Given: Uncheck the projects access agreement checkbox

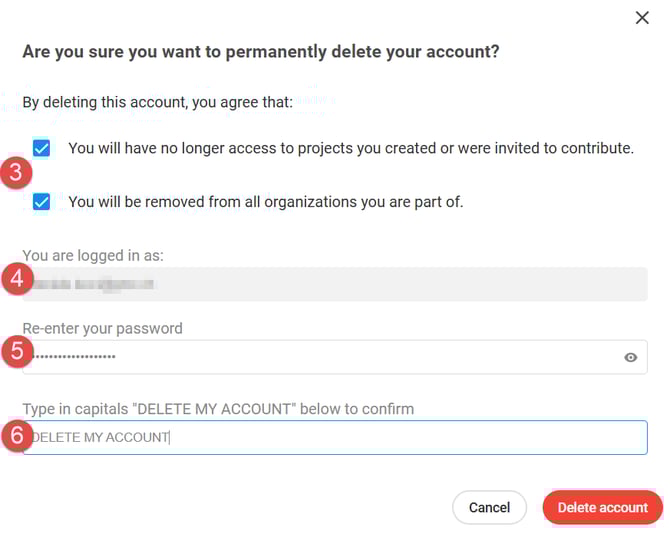Looking at the screenshot, I should (x=41, y=148).
